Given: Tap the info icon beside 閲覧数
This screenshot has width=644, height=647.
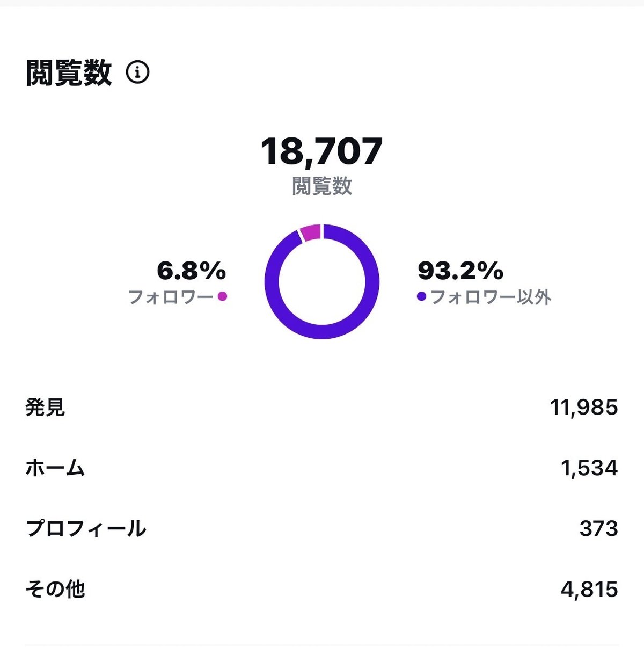Looking at the screenshot, I should pyautogui.click(x=137, y=72).
